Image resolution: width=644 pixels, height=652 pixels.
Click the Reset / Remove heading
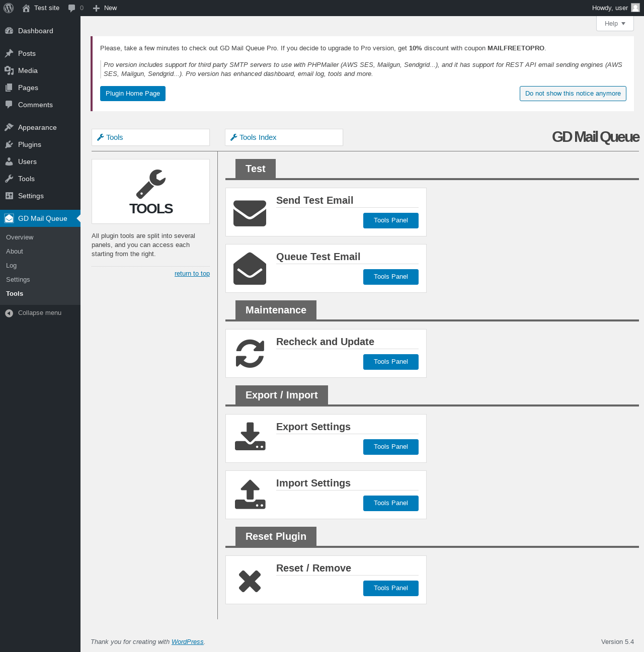tap(314, 568)
